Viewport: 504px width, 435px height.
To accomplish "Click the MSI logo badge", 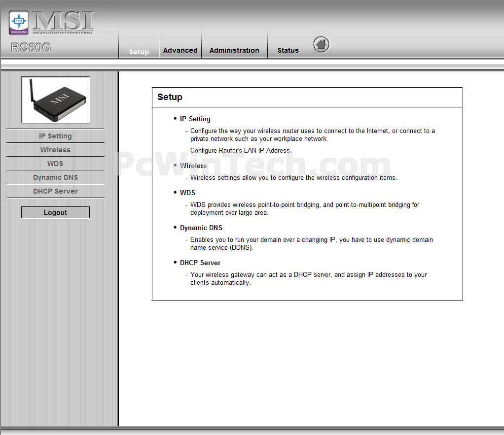I will [19, 23].
